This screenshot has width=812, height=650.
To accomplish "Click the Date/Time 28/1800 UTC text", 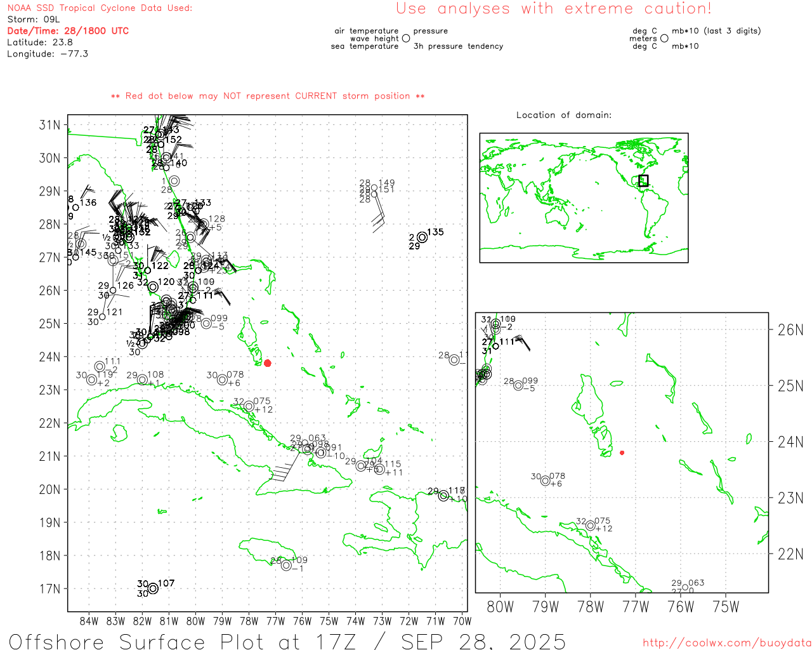I will tap(68, 30).
